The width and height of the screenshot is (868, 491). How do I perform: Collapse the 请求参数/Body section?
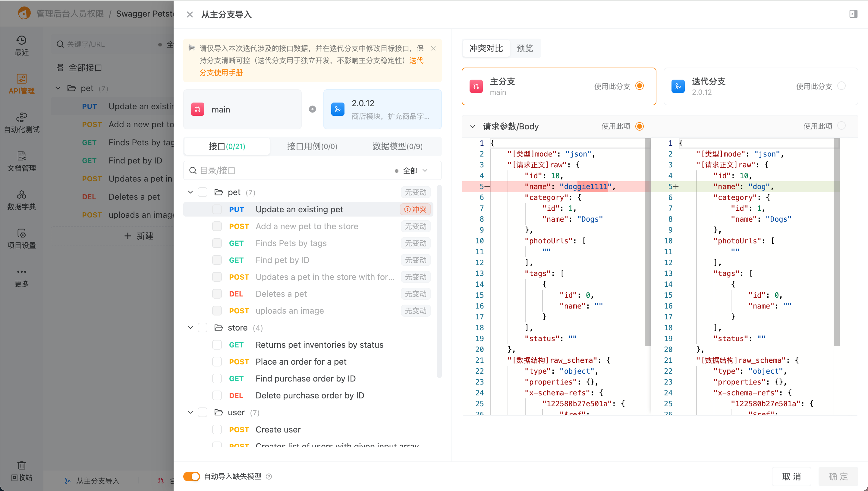[x=472, y=126]
